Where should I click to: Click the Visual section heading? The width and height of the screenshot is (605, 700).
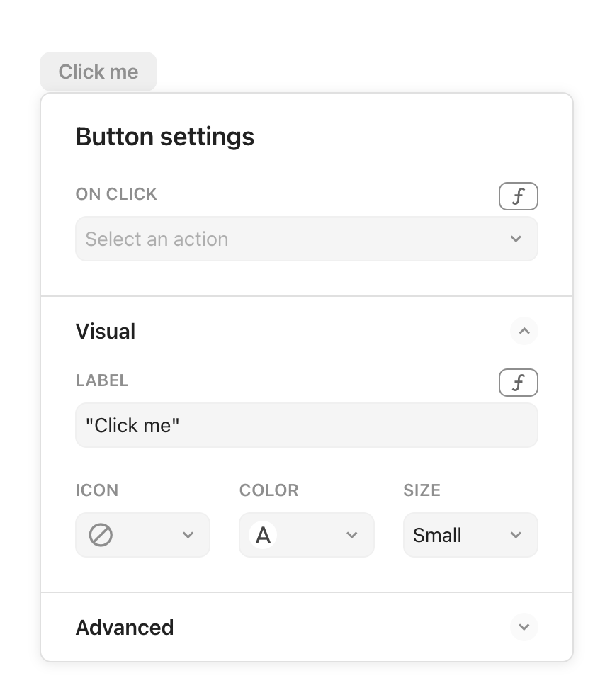point(106,332)
